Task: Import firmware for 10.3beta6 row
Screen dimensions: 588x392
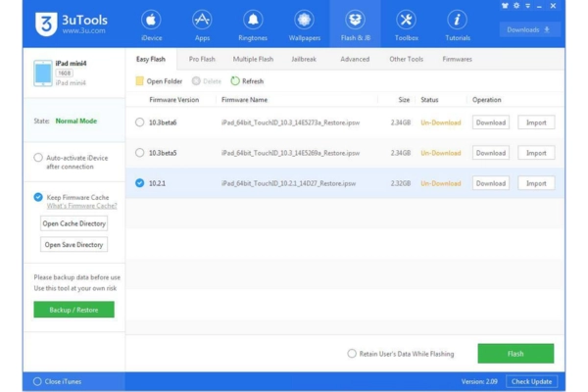Action: point(536,122)
